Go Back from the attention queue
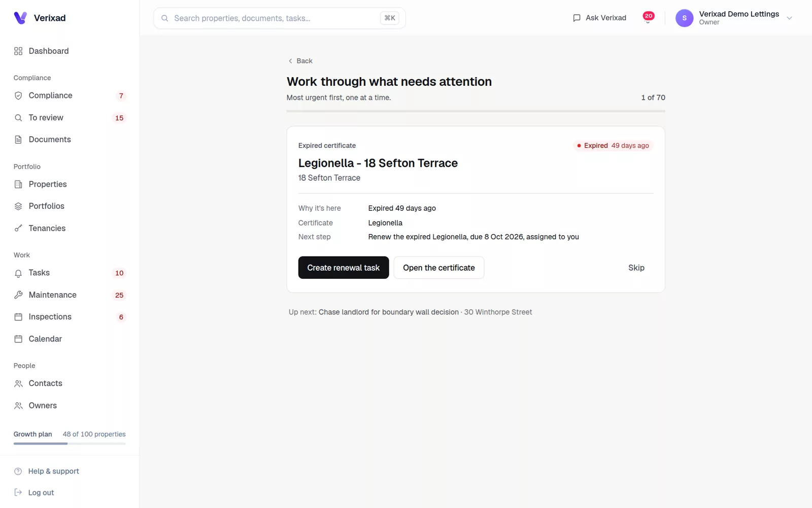This screenshot has width=812, height=508. pos(300,61)
